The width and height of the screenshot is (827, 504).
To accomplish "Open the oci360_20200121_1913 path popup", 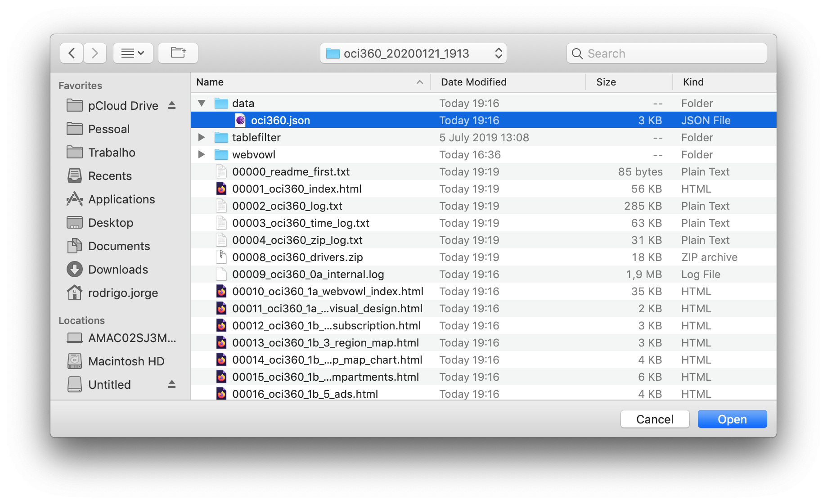I will click(413, 53).
